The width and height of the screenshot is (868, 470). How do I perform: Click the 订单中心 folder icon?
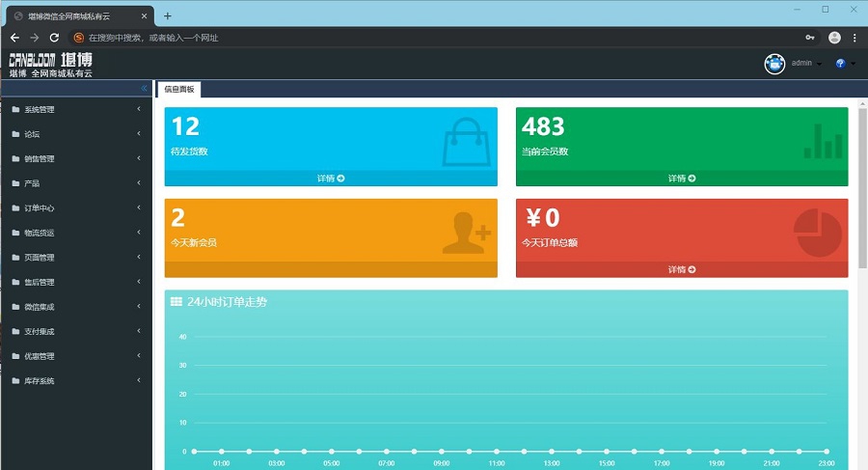(x=15, y=208)
